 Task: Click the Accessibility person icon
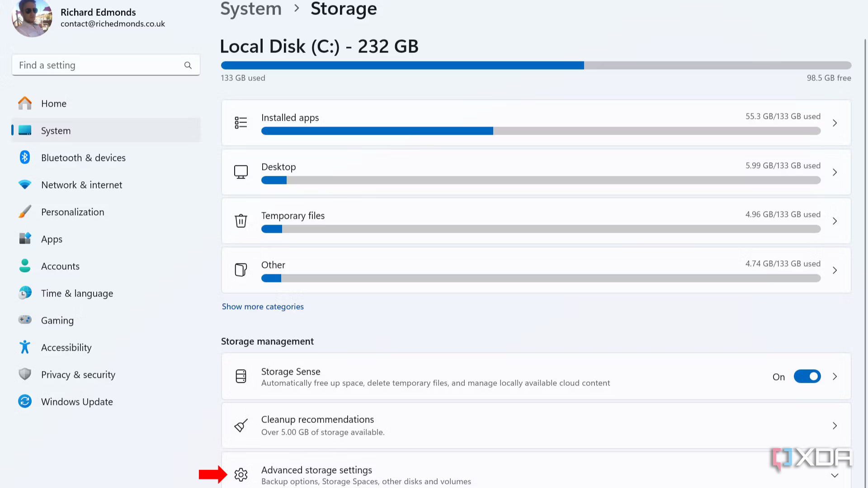pyautogui.click(x=24, y=347)
